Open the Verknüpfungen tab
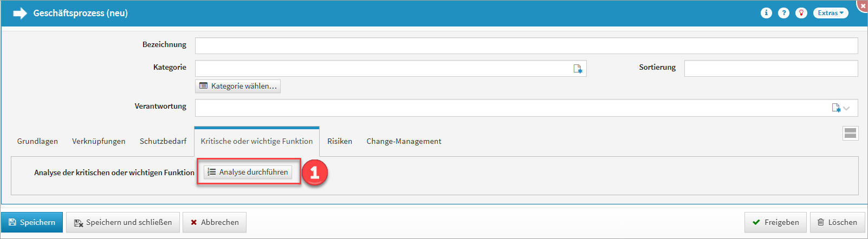This screenshot has width=868, height=239. point(99,141)
